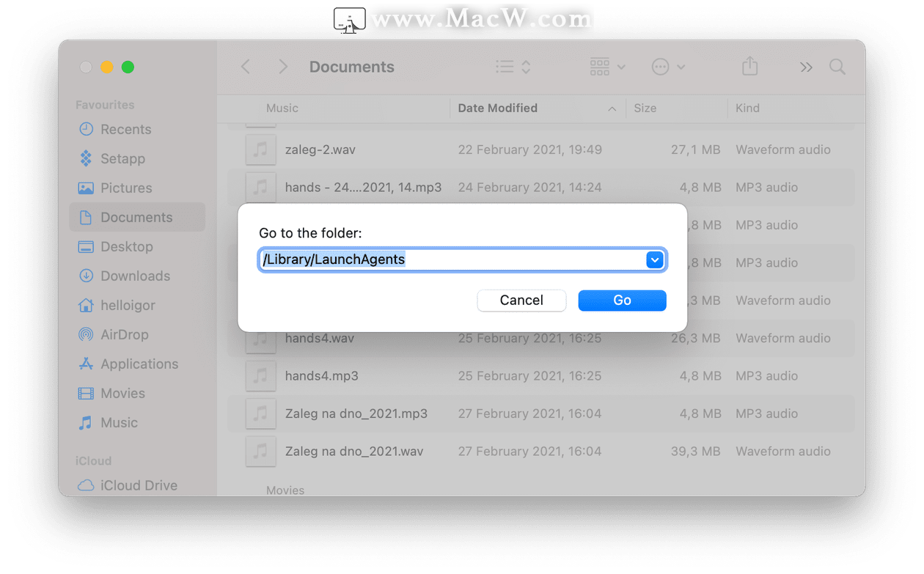Open the group-by grid dropdown
This screenshot has height=574, width=924.
[608, 67]
